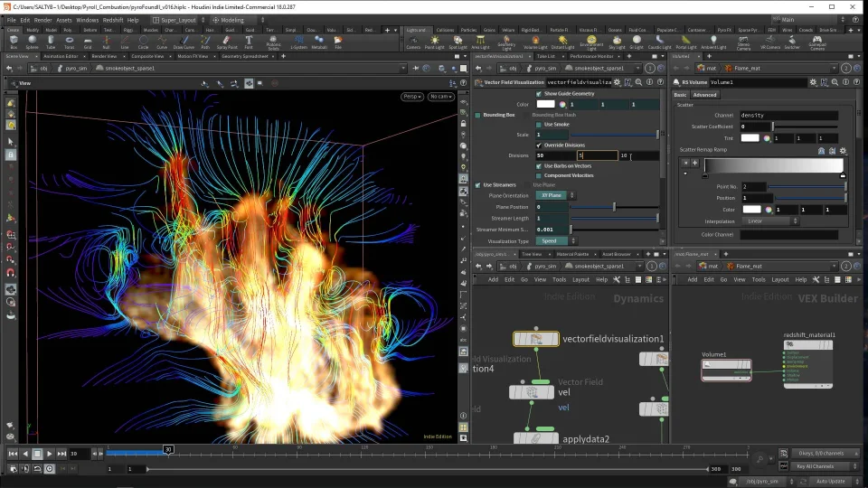Select the Spray Paint shelf tool
The width and height of the screenshot is (868, 488).
[225, 42]
